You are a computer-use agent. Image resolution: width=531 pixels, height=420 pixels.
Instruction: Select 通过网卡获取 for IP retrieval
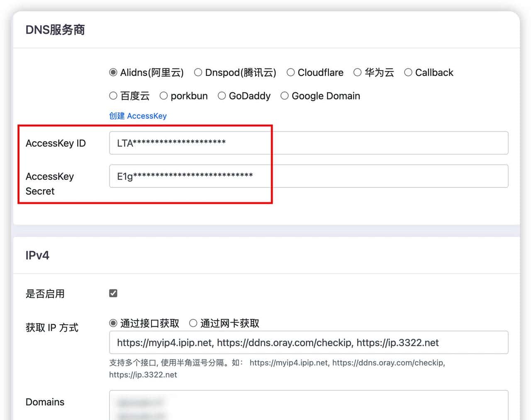click(x=193, y=323)
